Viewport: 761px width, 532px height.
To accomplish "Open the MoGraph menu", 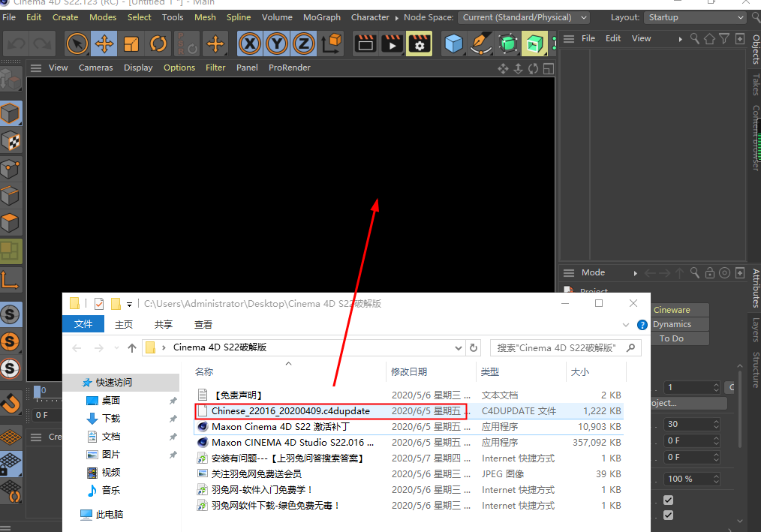I will (x=322, y=17).
